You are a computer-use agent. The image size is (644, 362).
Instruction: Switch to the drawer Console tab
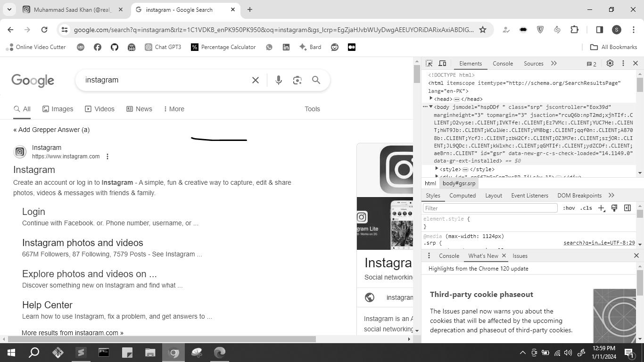[x=449, y=256]
